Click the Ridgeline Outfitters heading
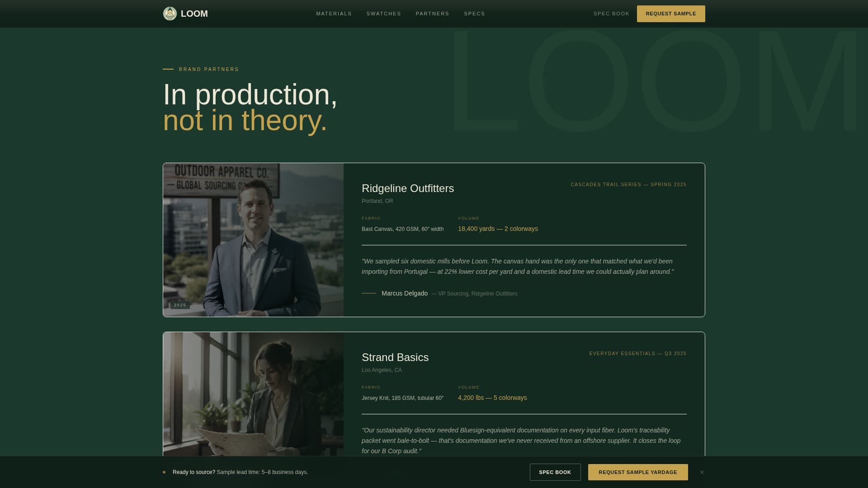This screenshot has height=488, width=868. click(x=407, y=188)
